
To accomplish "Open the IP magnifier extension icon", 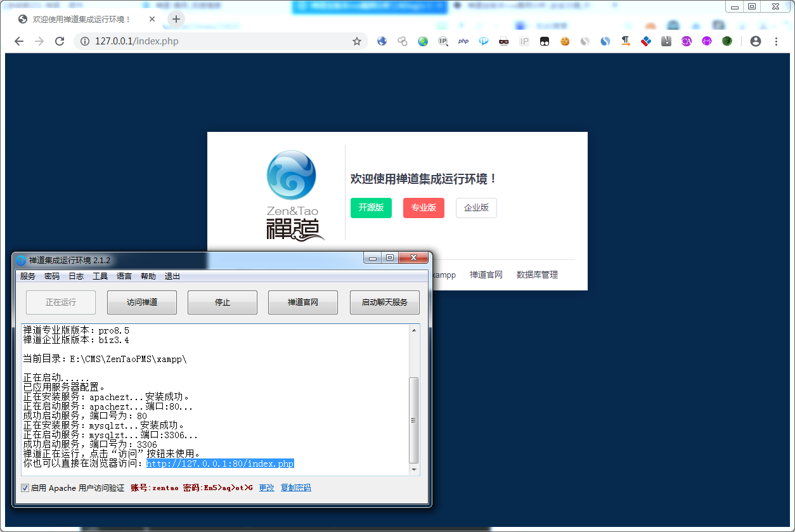I will [x=443, y=41].
